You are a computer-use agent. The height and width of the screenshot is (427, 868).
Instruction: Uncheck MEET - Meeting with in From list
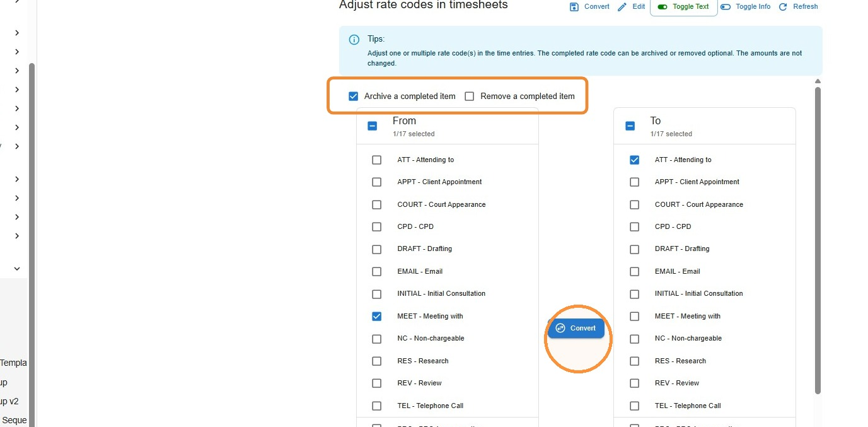coord(377,317)
